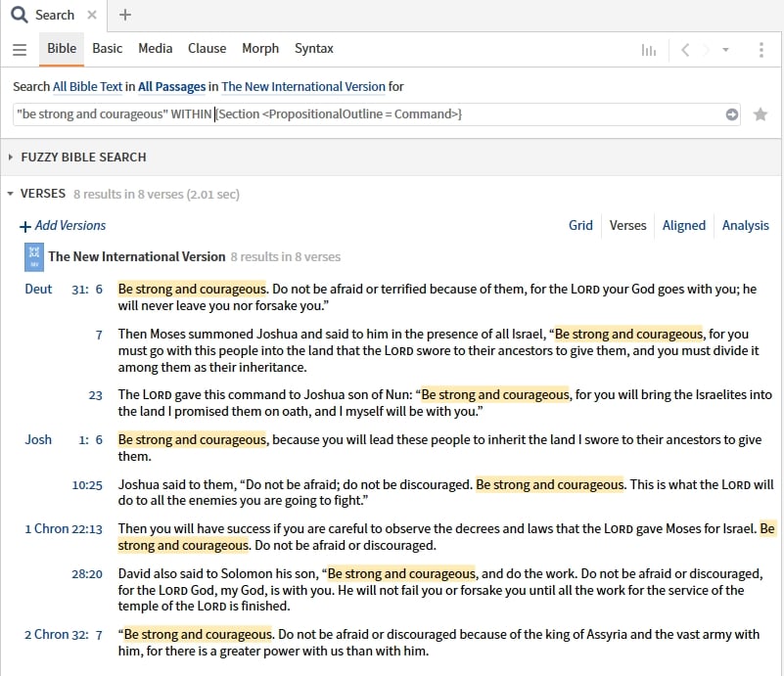
Task: Switch to the Clause search tab
Action: coord(207,49)
